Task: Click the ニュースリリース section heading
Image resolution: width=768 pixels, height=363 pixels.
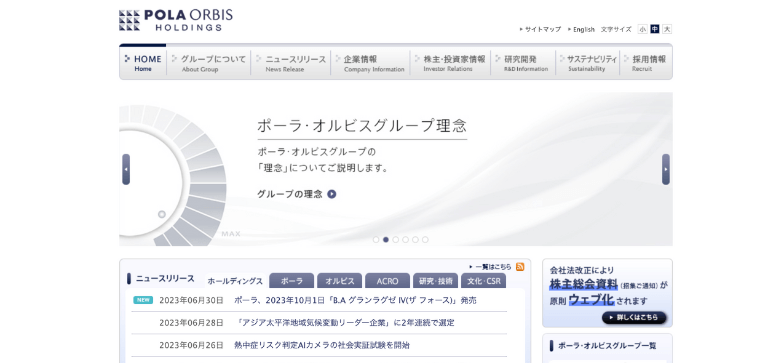Action: click(x=165, y=279)
